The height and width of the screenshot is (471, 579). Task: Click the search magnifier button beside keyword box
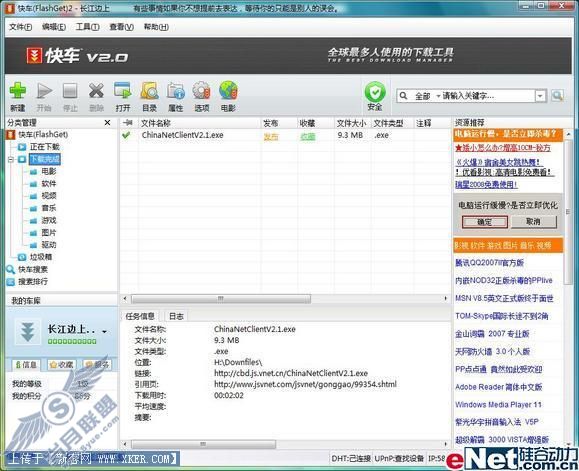pos(557,96)
